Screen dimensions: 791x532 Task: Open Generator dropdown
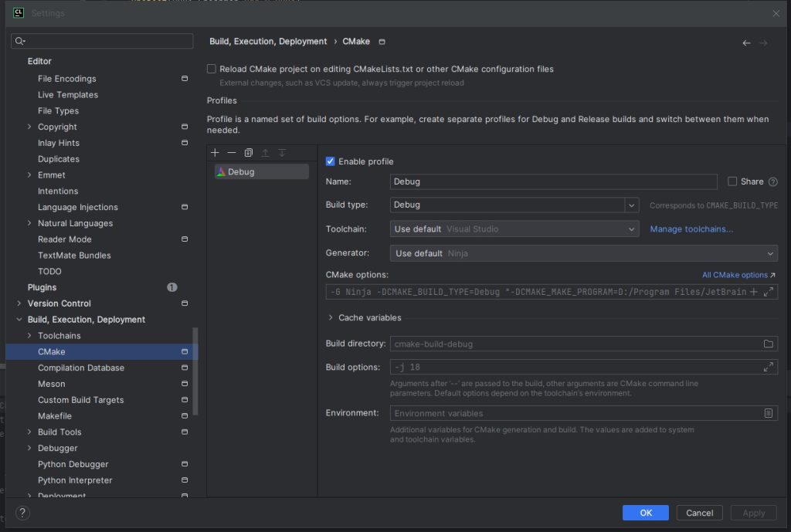[584, 253]
